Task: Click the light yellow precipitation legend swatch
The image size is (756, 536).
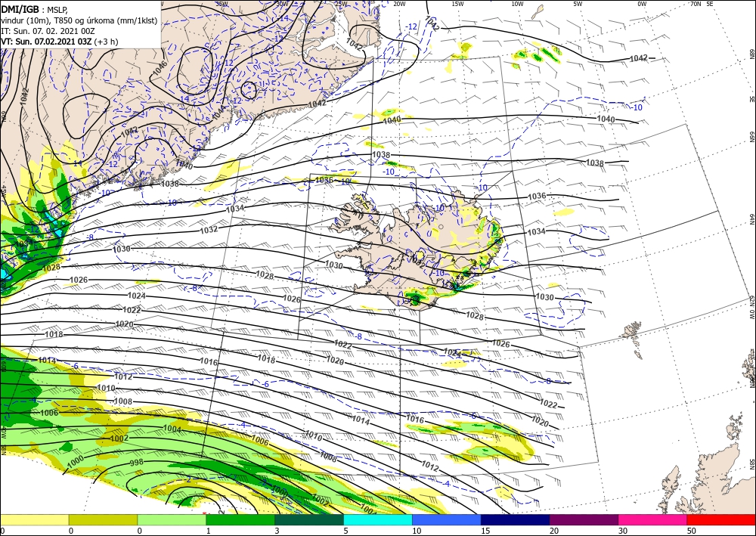Action: pos(34,519)
